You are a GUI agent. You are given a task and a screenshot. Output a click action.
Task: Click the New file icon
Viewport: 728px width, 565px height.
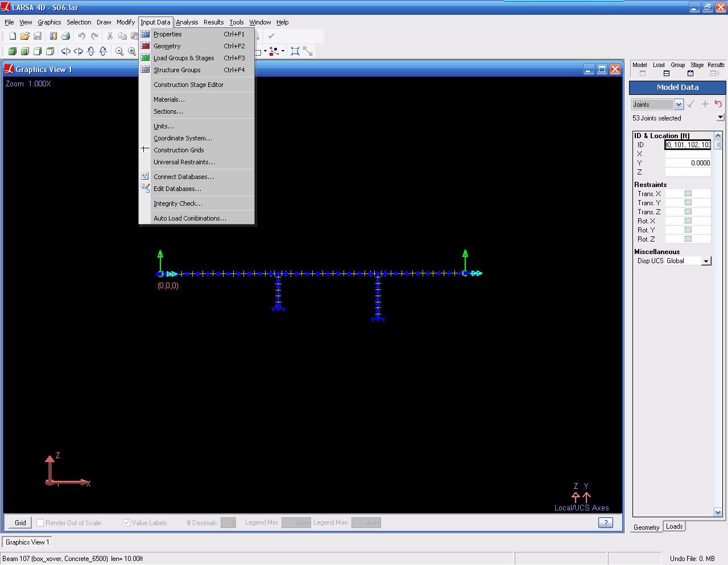13,36
